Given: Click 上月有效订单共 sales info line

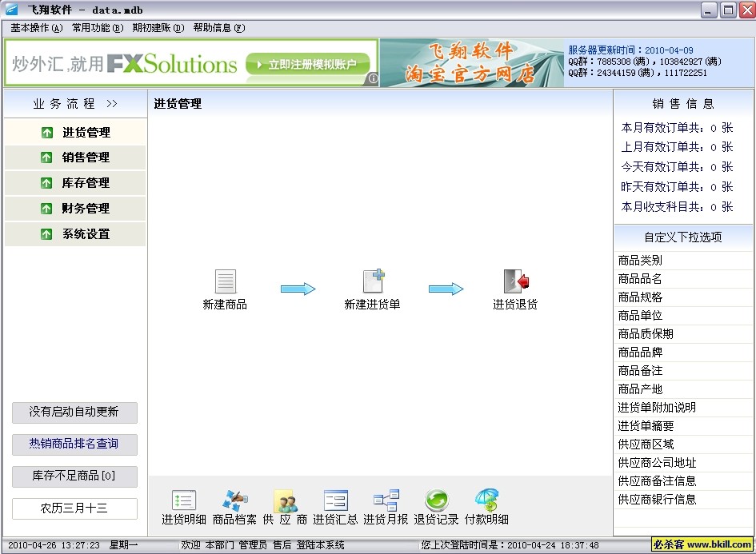Looking at the screenshot, I should pyautogui.click(x=677, y=147).
